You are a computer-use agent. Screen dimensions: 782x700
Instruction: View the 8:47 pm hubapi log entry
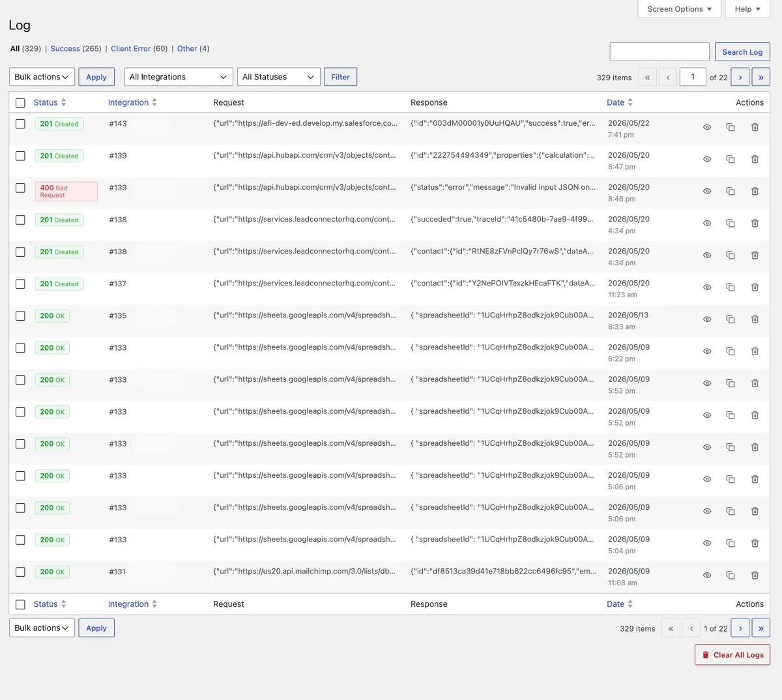(707, 159)
